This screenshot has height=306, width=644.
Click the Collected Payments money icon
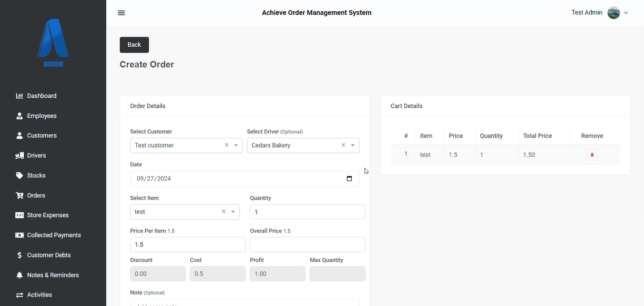pyautogui.click(x=20, y=235)
